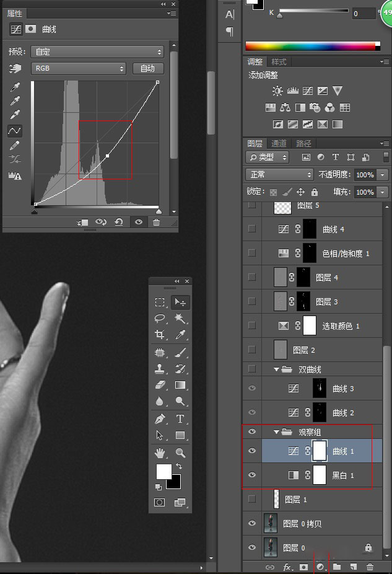Toggle Quick Mask mode
Viewport: 392px width, 574px height.
(159, 502)
